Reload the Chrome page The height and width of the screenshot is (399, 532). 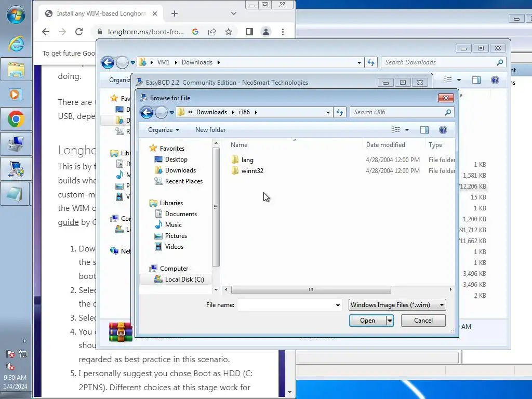tap(79, 32)
